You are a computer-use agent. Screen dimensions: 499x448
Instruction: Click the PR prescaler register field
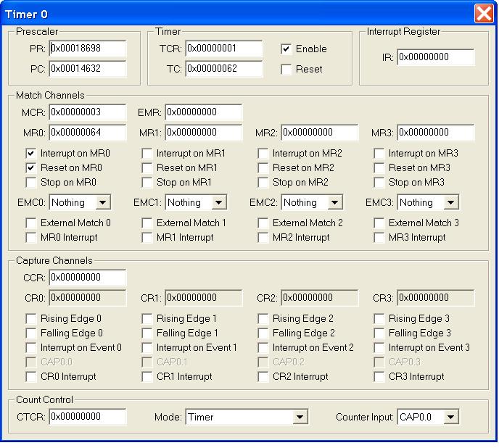coord(88,49)
